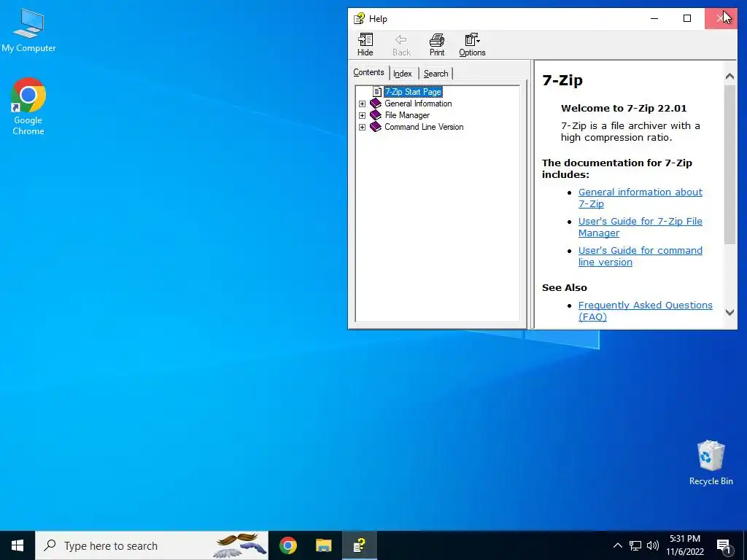Expand the Command Line Version node
Image resolution: width=747 pixels, height=560 pixels.
362,127
